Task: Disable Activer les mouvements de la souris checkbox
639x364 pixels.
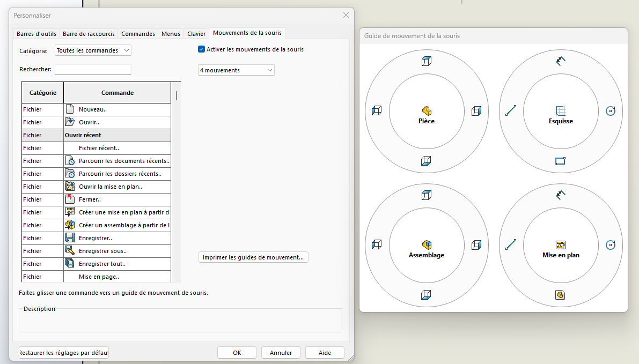Action: coord(202,49)
